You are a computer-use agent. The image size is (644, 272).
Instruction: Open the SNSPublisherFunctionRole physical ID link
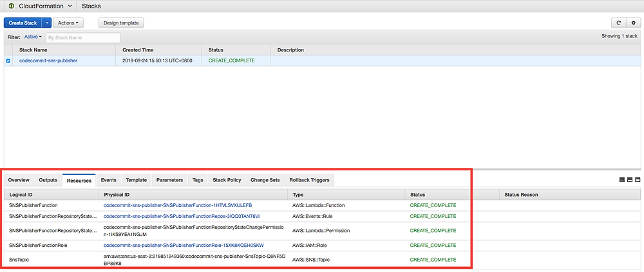pyautogui.click(x=184, y=246)
